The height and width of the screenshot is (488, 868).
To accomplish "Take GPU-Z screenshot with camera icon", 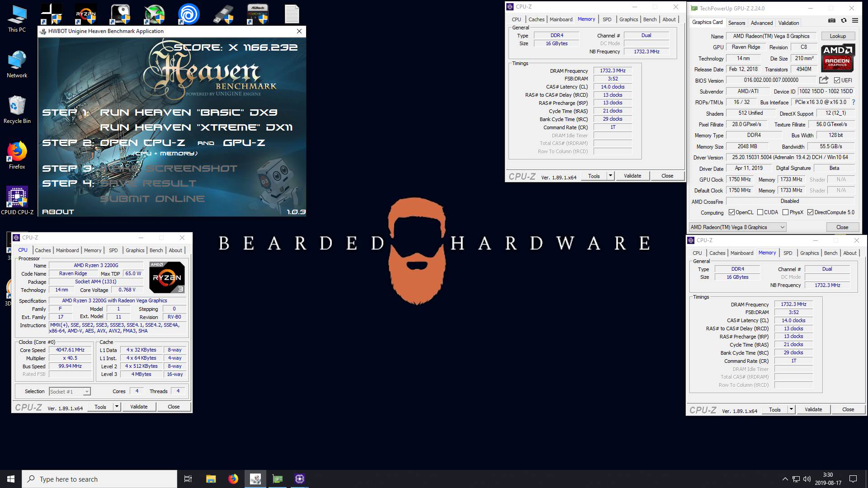I will pos(831,20).
